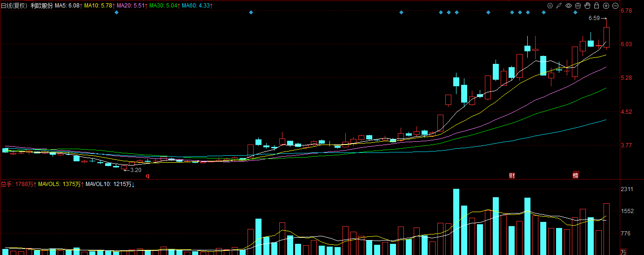Image resolution: width=644 pixels, height=255 pixels.
Task: Select the MA60: 4.33 indicator label
Action: point(197,6)
